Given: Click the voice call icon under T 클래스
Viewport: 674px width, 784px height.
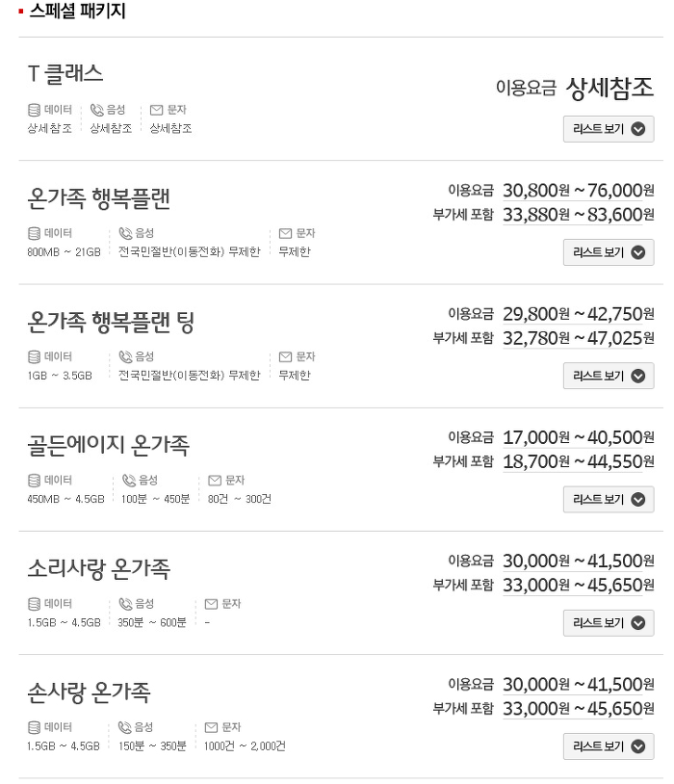Looking at the screenshot, I should tap(96, 110).
